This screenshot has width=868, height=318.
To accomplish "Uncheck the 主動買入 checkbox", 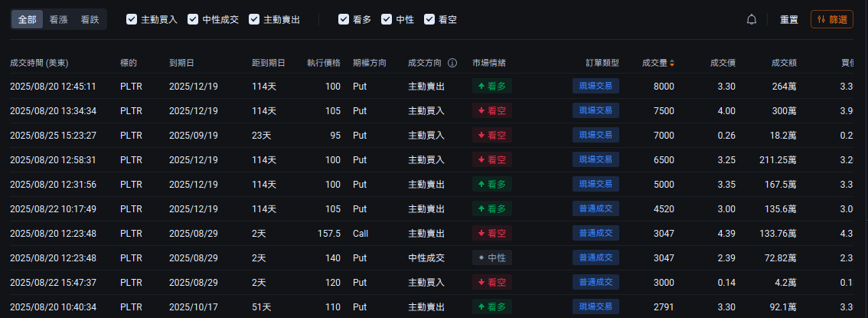I will [x=132, y=19].
